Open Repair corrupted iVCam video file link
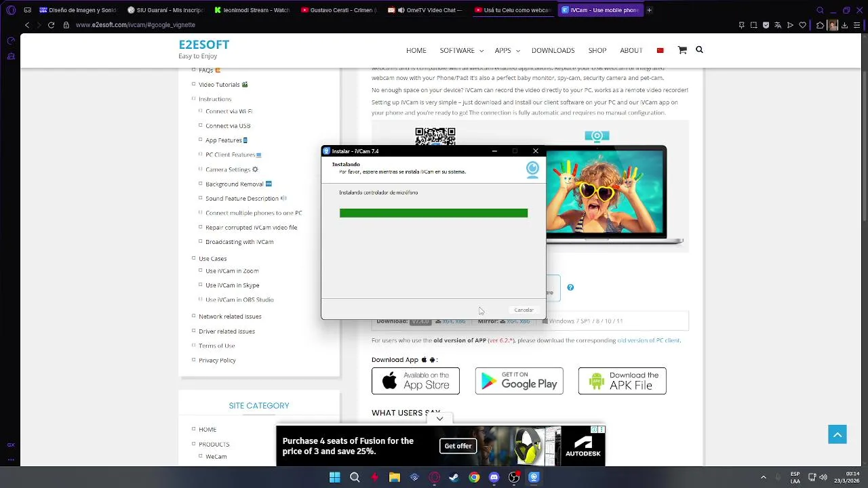The width and height of the screenshot is (868, 488). coord(252,228)
